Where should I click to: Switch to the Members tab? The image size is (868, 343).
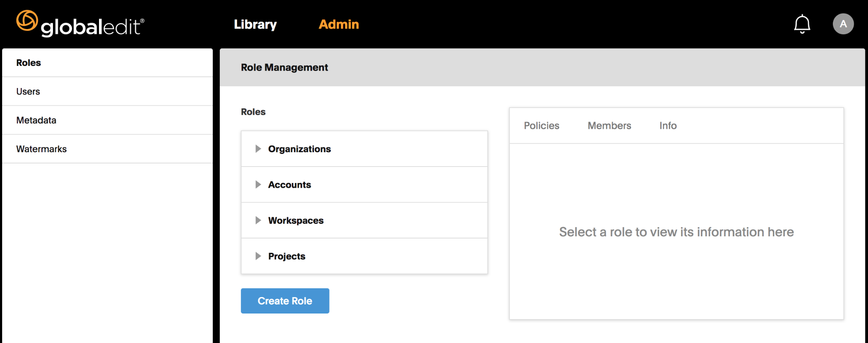point(609,126)
